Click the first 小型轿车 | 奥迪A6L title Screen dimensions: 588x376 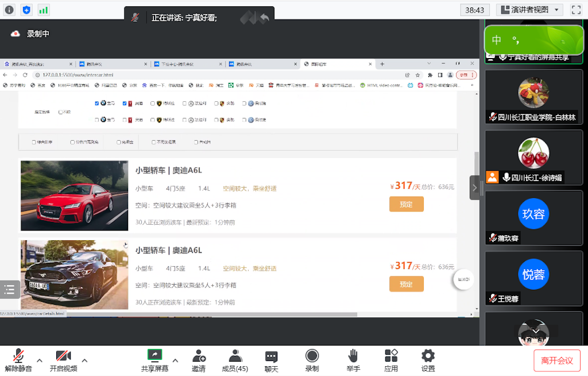tap(168, 171)
